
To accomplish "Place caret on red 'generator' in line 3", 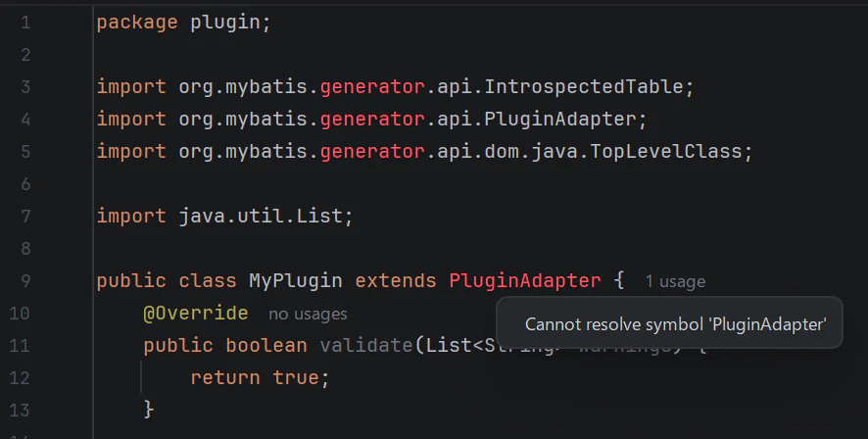I will pos(372,87).
